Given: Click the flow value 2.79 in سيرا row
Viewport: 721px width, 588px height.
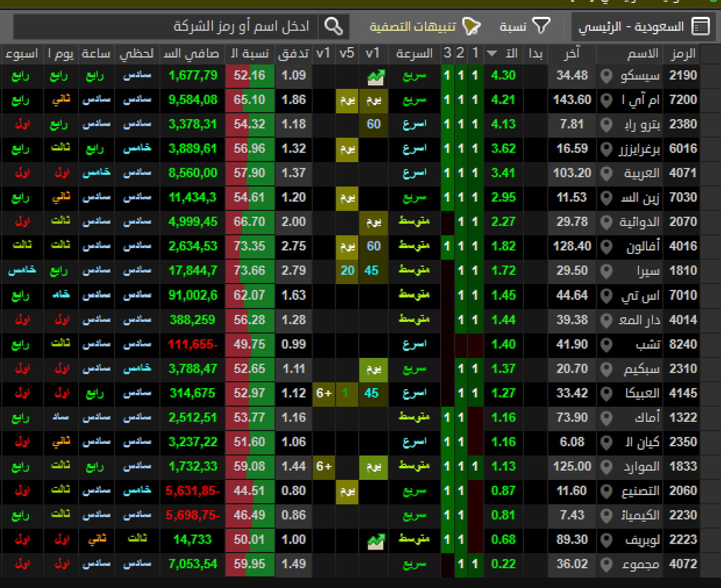Looking at the screenshot, I should tap(294, 271).
